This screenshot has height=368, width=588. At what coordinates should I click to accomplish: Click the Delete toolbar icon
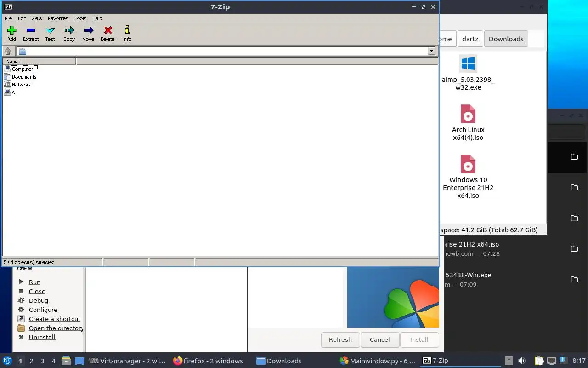coord(107,34)
